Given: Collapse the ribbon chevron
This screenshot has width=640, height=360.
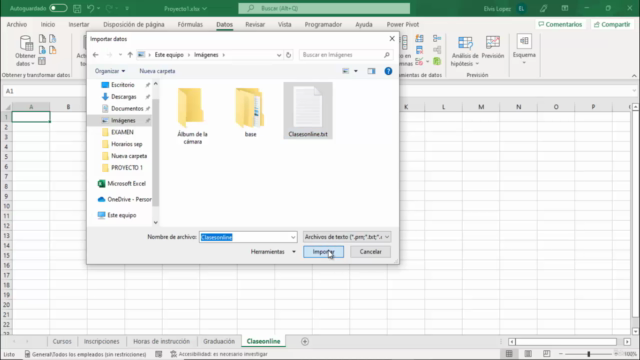Looking at the screenshot, I should point(634,76).
